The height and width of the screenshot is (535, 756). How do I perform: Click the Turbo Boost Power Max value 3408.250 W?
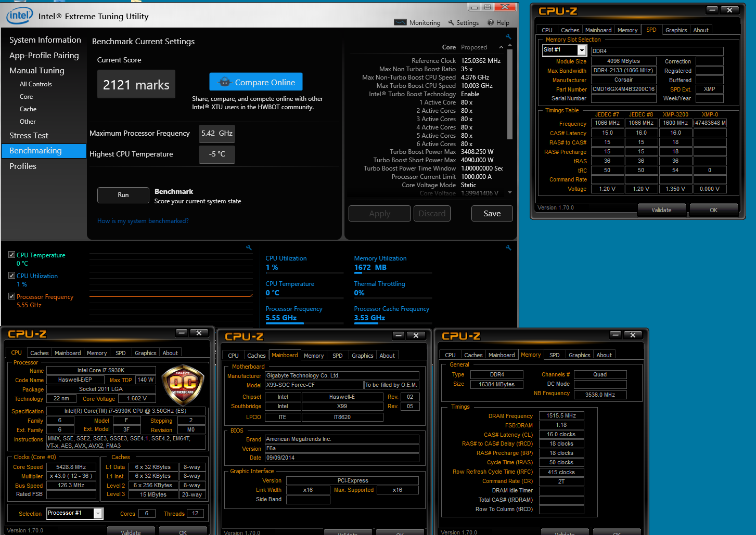[x=477, y=152]
